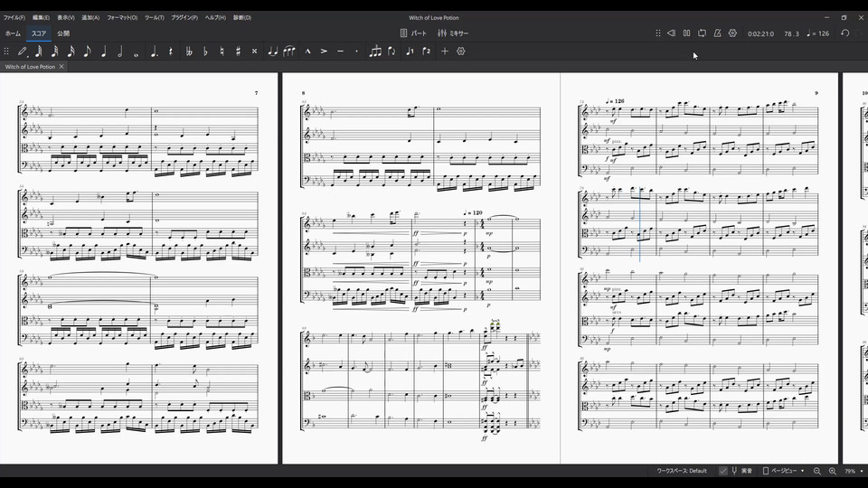The height and width of the screenshot is (488, 868).
Task: Add marcato articulation
Action: (307, 52)
